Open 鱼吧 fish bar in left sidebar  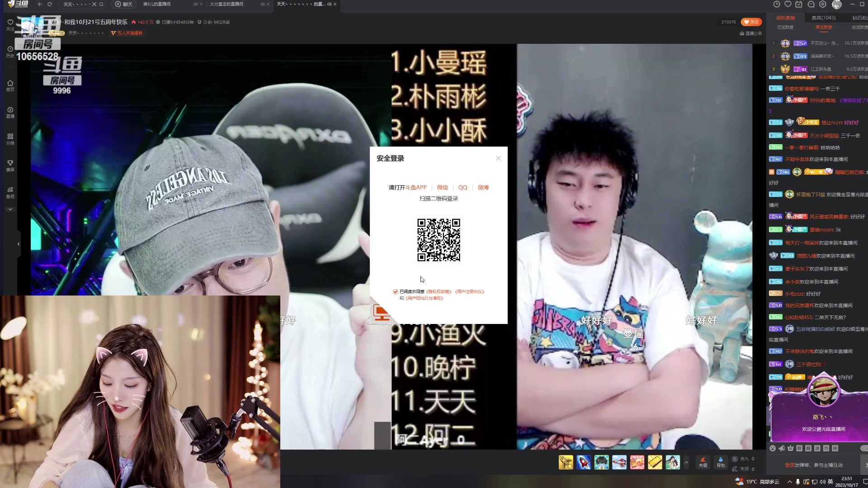coord(10,192)
